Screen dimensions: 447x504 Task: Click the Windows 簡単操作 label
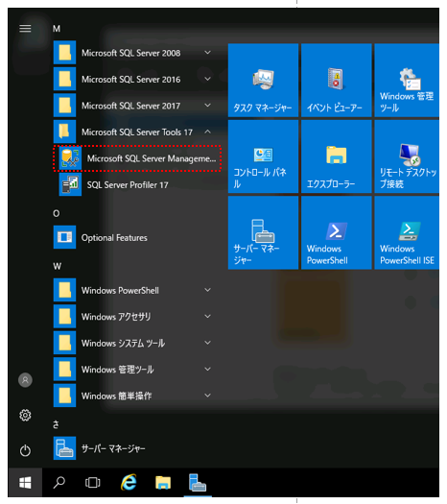coord(117,396)
